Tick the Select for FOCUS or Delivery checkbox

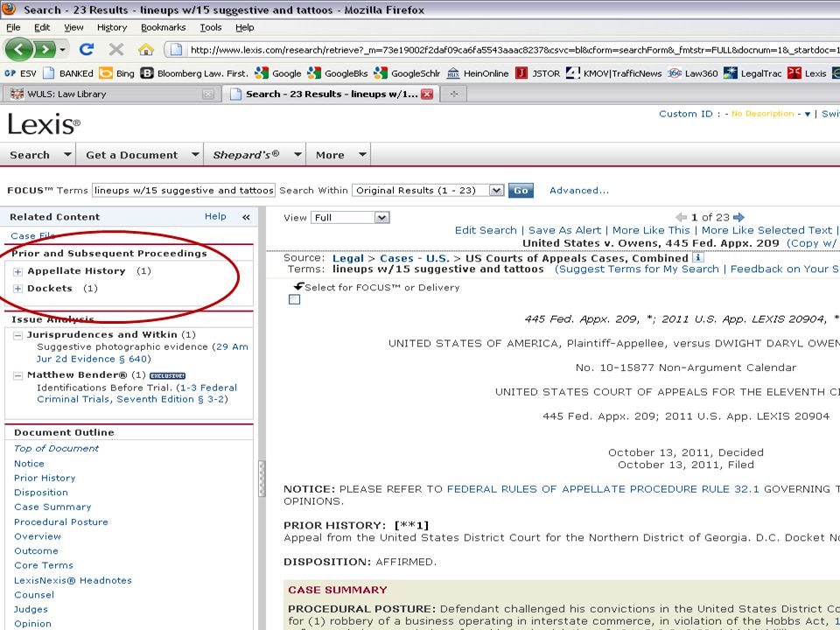tap(294, 299)
